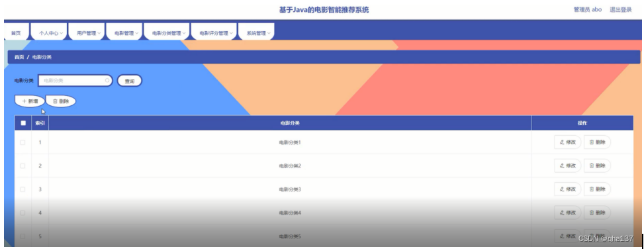The width and height of the screenshot is (644, 249).
Task: Select the cell 电影分类4
Action: coord(290,213)
